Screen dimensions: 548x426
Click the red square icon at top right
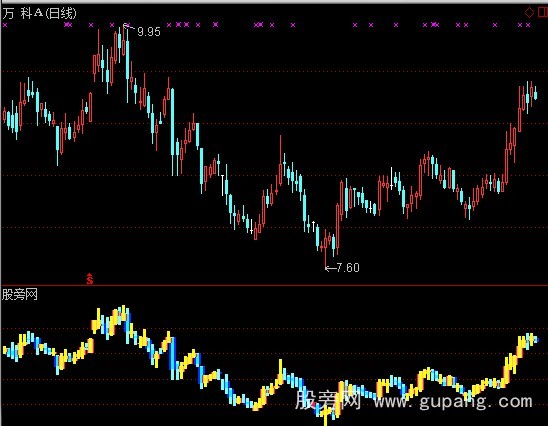(543, 13)
